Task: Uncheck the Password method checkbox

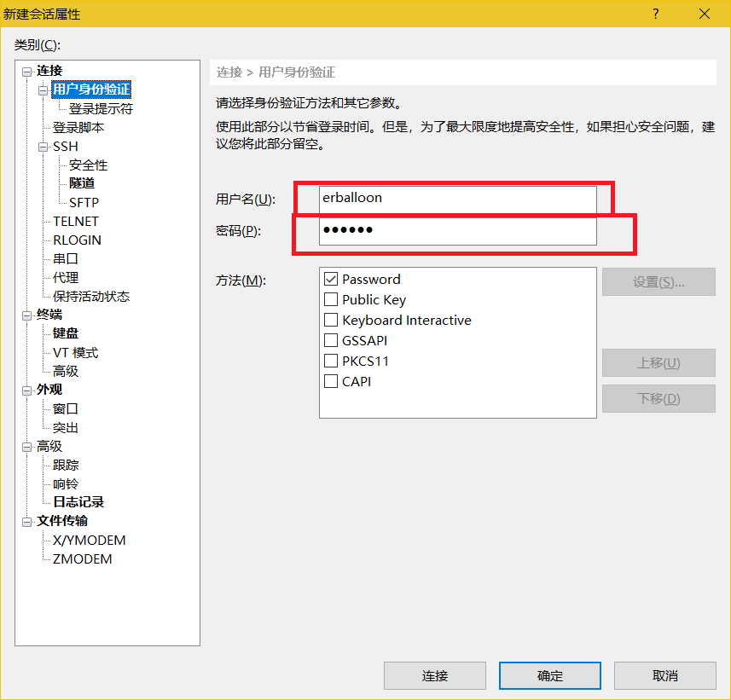Action: (x=331, y=279)
